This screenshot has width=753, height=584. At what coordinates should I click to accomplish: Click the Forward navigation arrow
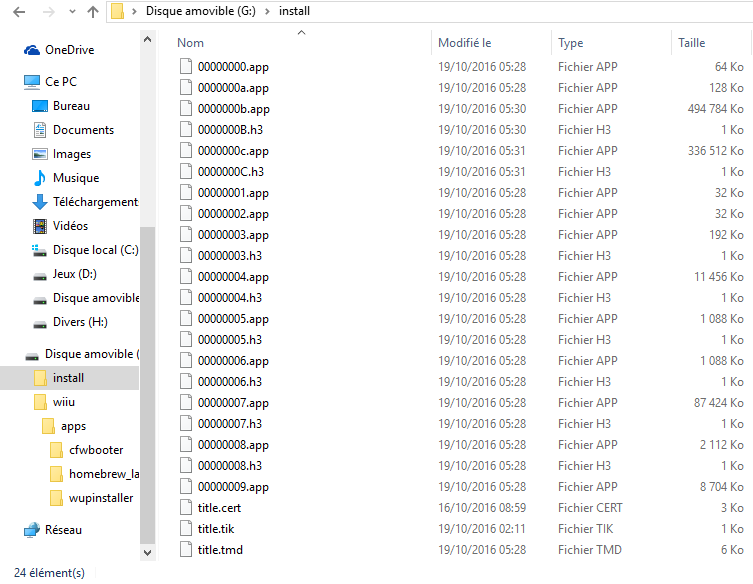click(49, 12)
